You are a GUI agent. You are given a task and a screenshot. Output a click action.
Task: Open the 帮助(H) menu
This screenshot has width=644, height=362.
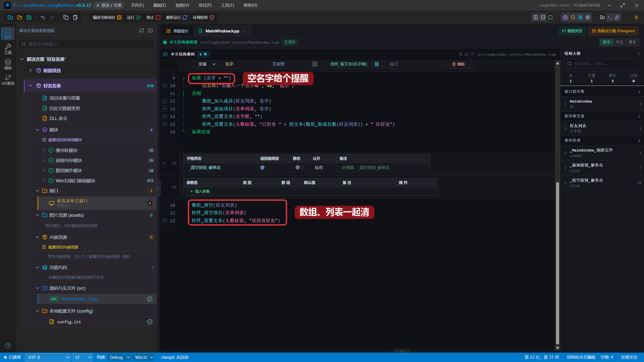point(250,5)
